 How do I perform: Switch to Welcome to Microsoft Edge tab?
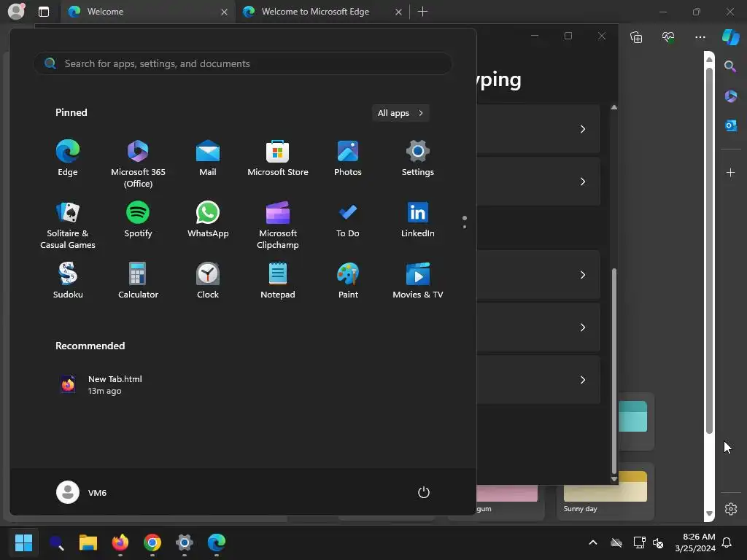click(x=322, y=12)
